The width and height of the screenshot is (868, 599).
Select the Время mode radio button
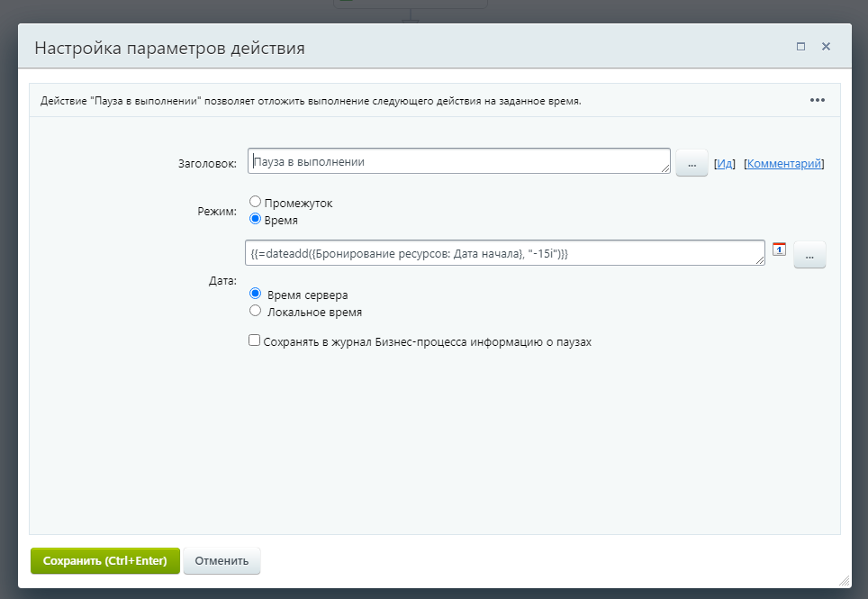tap(256, 219)
